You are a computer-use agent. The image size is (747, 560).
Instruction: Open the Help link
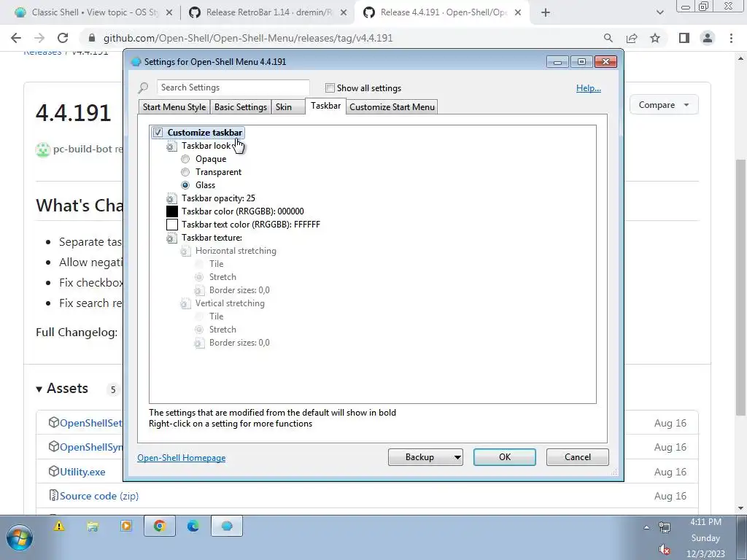pos(589,88)
